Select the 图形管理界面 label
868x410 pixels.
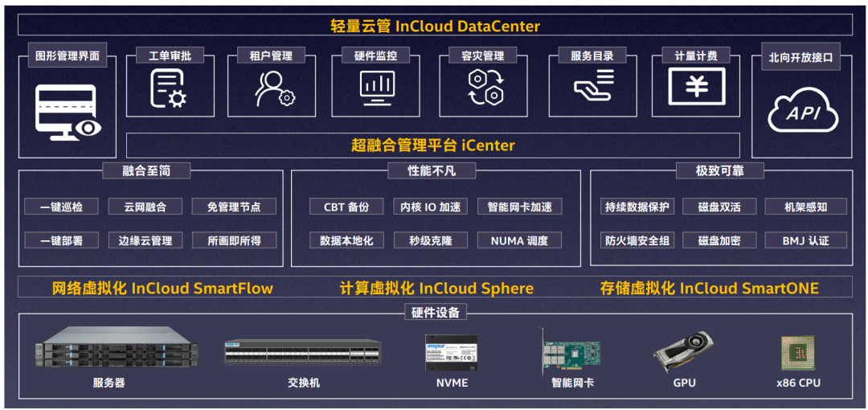click(67, 57)
